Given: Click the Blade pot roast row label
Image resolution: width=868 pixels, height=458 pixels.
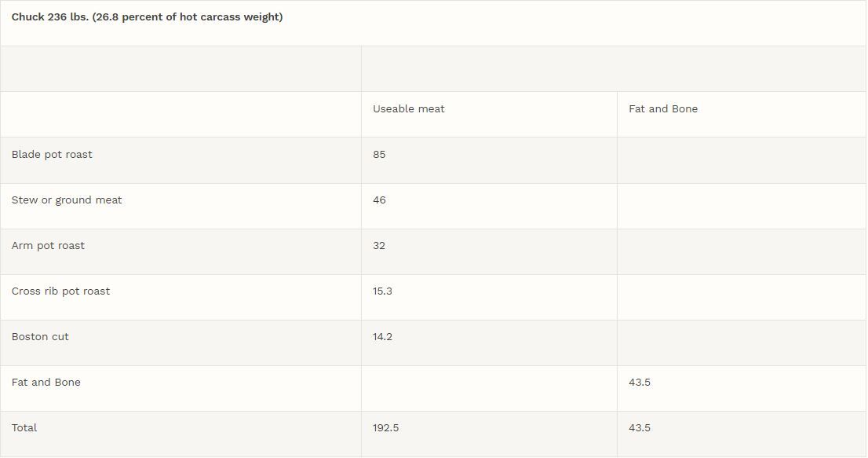Looking at the screenshot, I should click(x=52, y=155).
